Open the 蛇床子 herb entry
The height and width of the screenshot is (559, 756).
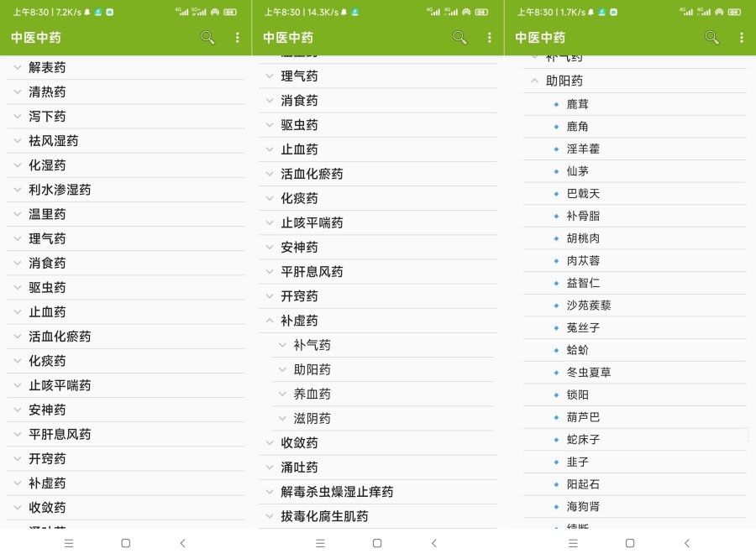pyautogui.click(x=583, y=440)
